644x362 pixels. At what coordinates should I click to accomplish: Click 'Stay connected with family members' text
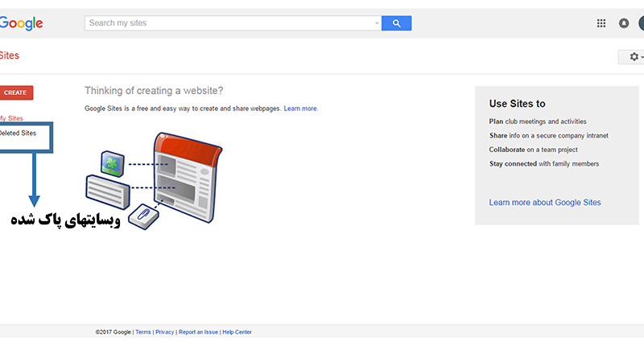[x=544, y=164]
